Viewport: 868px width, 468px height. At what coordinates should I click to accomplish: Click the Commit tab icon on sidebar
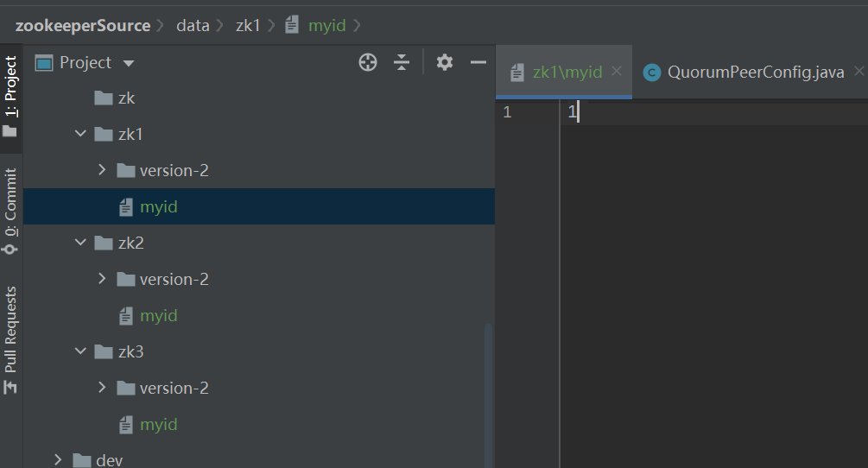coord(10,250)
